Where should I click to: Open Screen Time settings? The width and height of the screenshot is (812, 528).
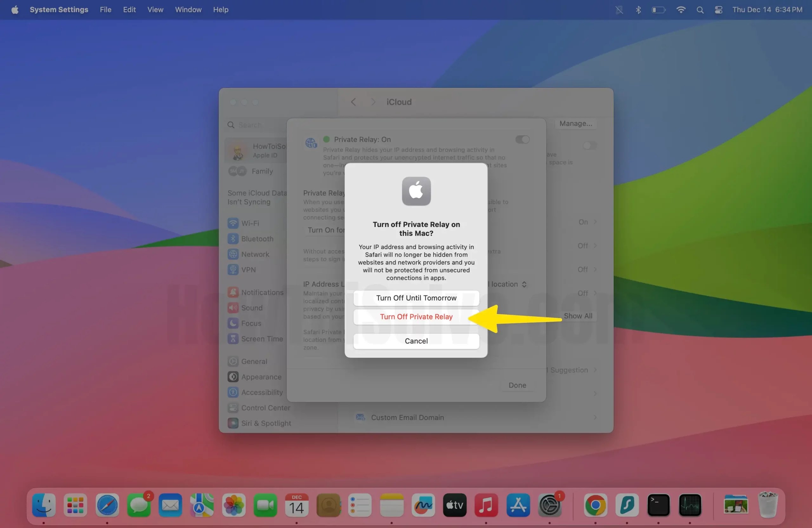pos(262,338)
